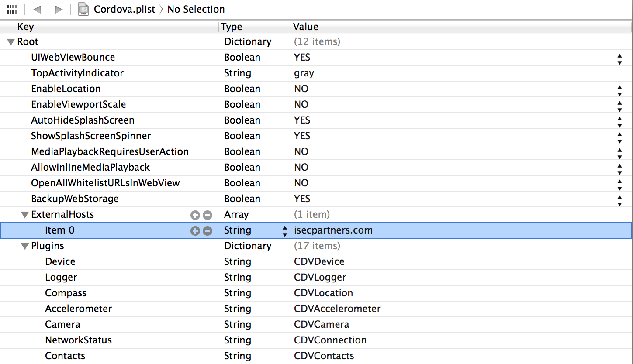
Task: Open the related items grid icon
Action: [x=12, y=9]
